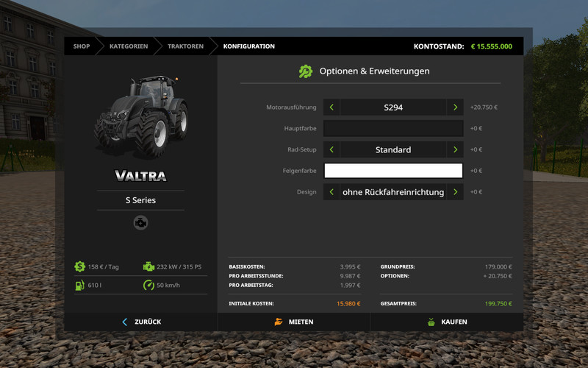The image size is (588, 368).
Task: Choose next Design option
Action: click(455, 192)
